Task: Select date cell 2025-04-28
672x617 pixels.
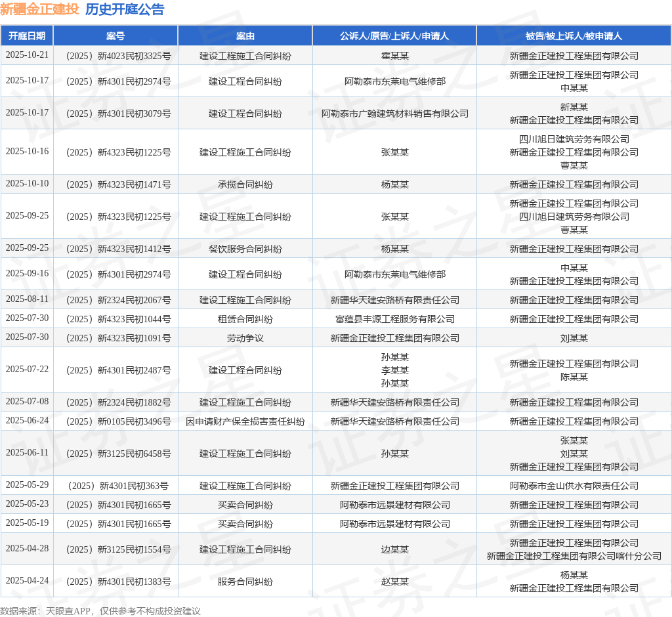Action: pos(27,549)
